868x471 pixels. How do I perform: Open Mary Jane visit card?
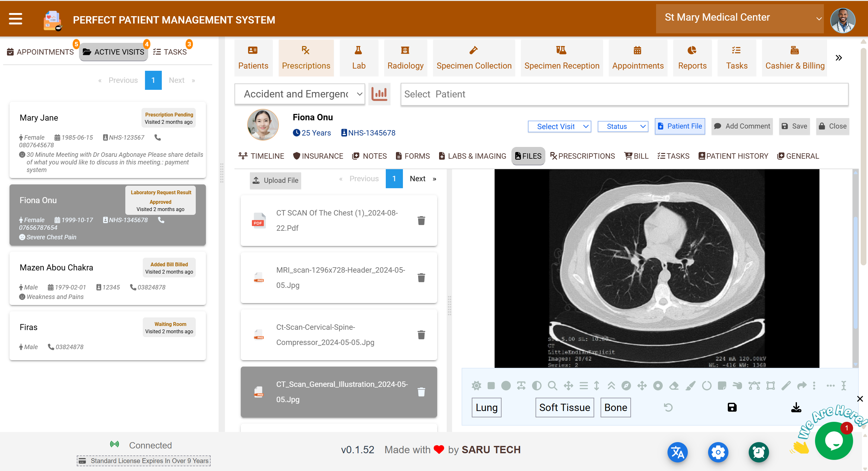[x=108, y=140]
